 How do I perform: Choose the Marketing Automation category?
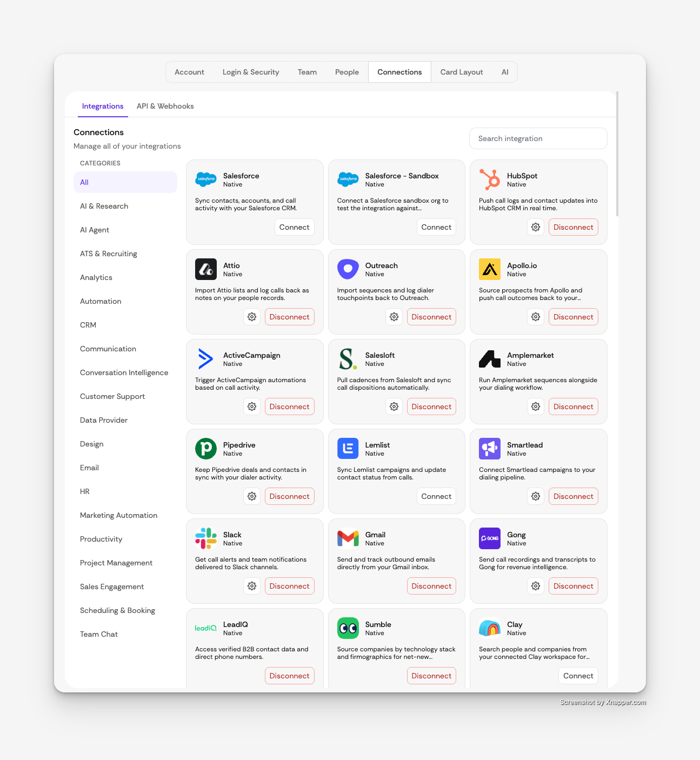125,515
